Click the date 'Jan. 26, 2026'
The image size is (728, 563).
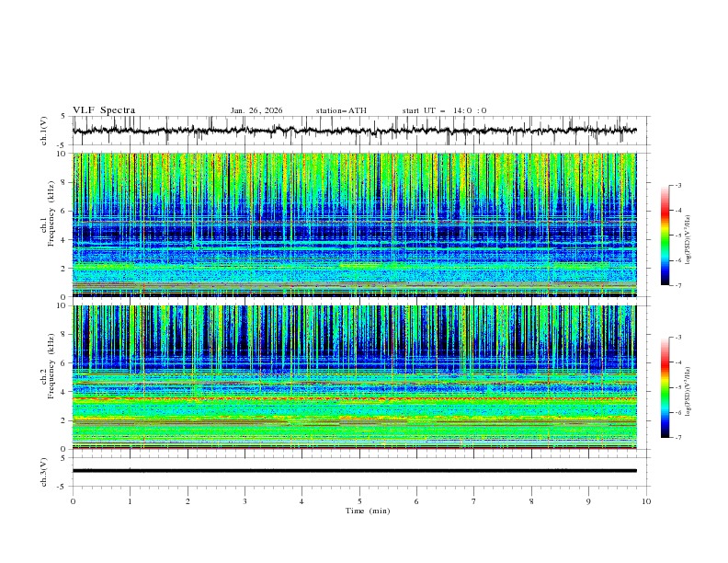(x=256, y=110)
